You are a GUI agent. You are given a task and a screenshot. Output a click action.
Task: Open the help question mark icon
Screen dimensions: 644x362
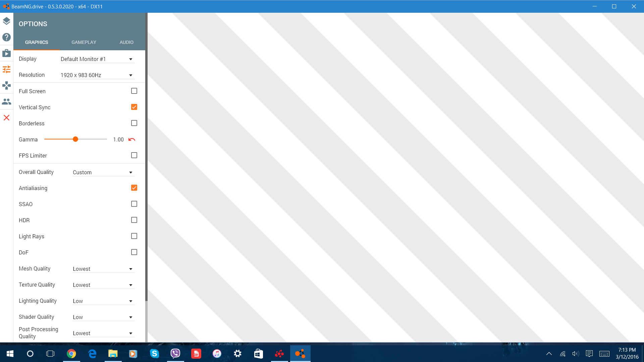(6, 37)
